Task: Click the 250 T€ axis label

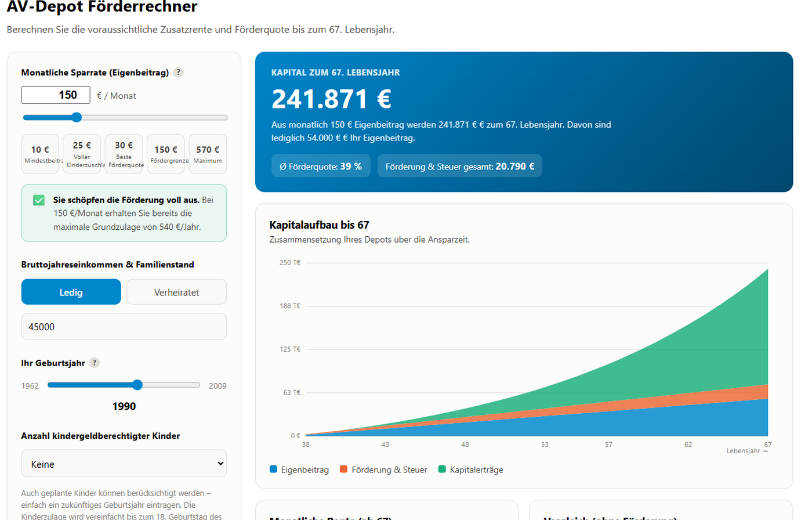Action: (290, 263)
